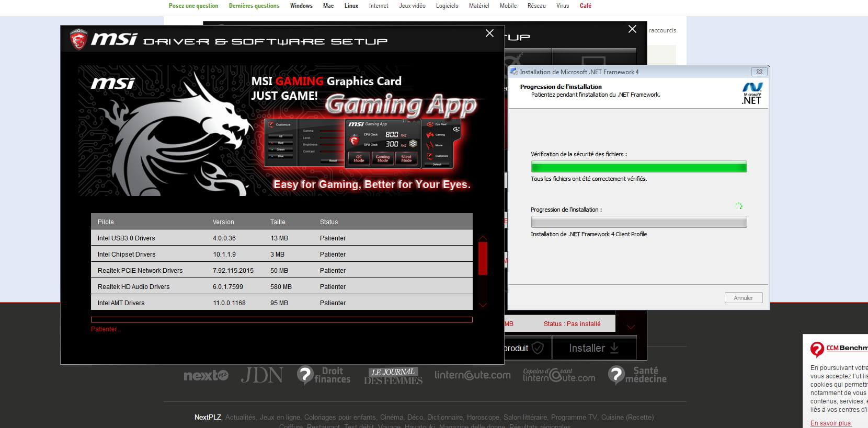Click the linternaute.com footer logo
The image size is (868, 428).
(473, 375)
